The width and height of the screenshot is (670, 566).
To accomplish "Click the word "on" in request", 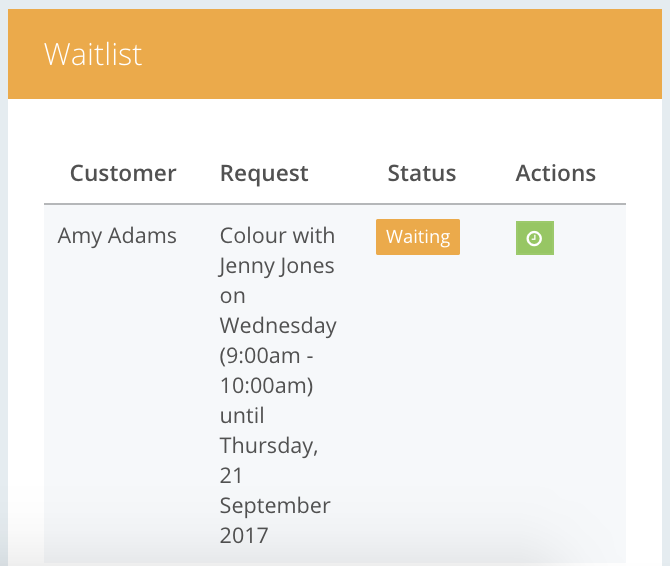I will [232, 296].
